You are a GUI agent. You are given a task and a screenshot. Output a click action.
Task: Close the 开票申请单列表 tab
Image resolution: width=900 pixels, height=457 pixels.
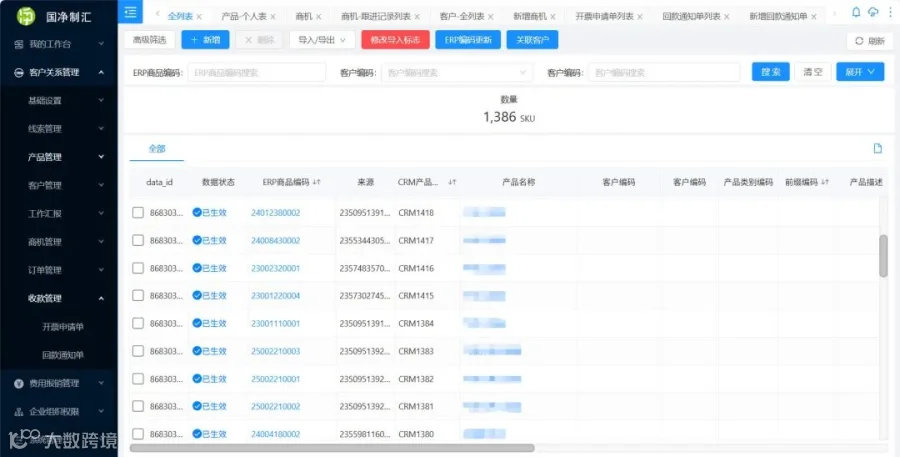pos(639,17)
